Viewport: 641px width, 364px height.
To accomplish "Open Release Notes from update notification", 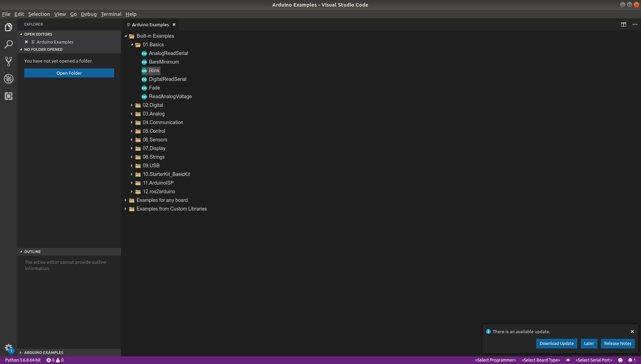I will coord(618,344).
